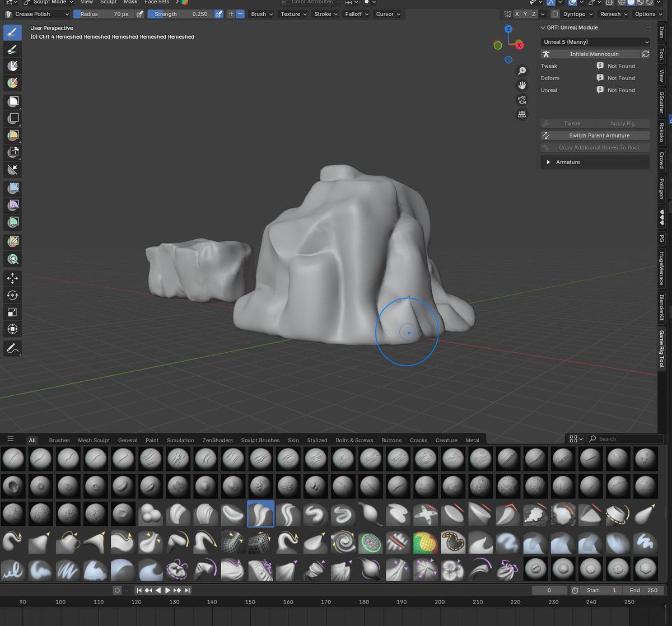
Task: Select the Clay brush tool
Action: [x=12, y=66]
